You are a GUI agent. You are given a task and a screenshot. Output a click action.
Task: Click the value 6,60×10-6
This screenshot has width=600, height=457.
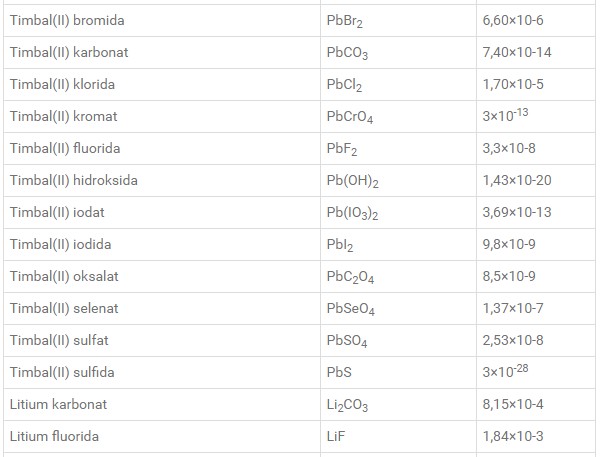click(x=513, y=20)
